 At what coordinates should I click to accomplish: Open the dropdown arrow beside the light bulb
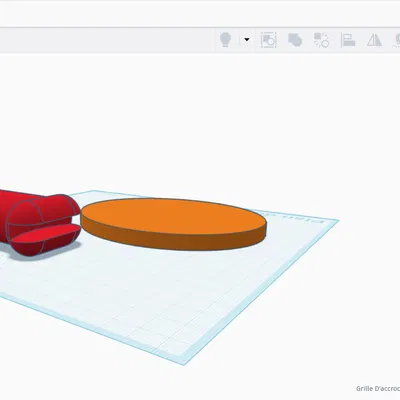247,40
